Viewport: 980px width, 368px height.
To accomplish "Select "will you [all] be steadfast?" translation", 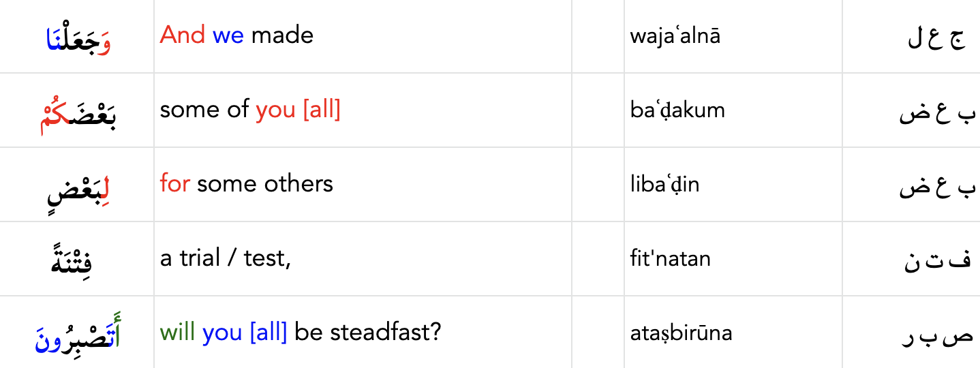I will [301, 333].
